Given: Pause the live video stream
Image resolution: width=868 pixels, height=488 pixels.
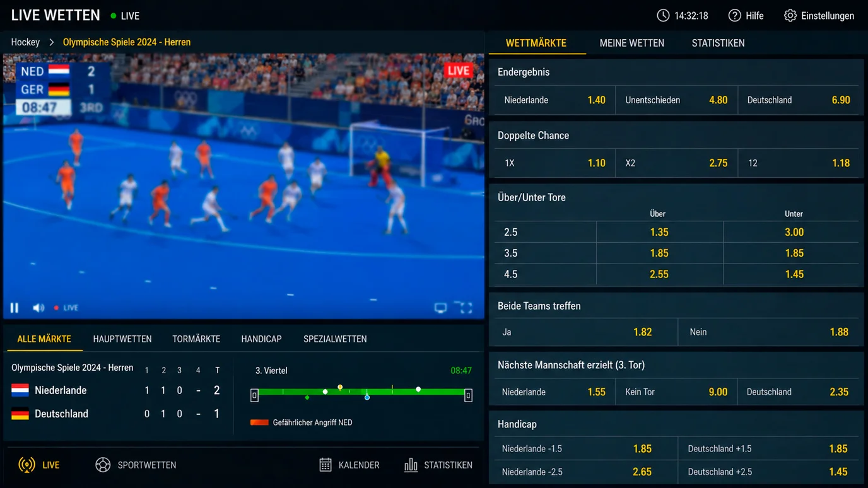Looking at the screenshot, I should tap(14, 308).
